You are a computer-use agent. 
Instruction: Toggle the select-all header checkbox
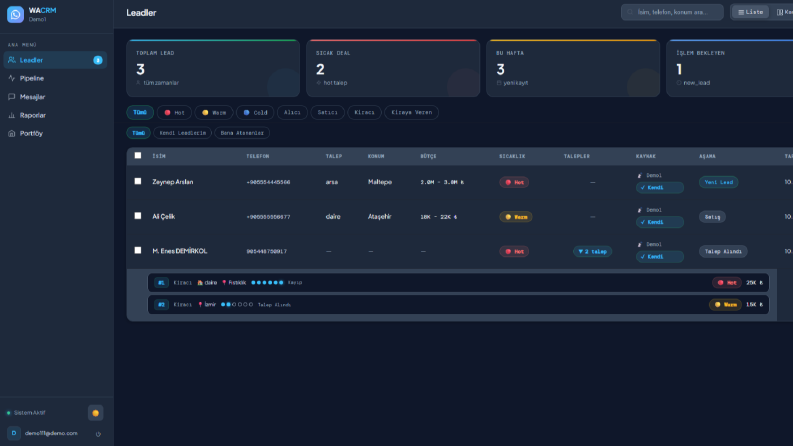point(138,156)
